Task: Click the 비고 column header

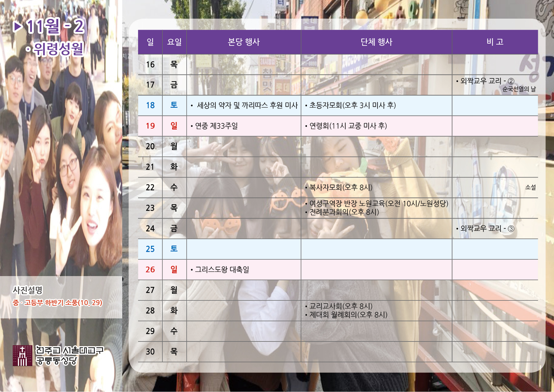Action: coord(495,42)
